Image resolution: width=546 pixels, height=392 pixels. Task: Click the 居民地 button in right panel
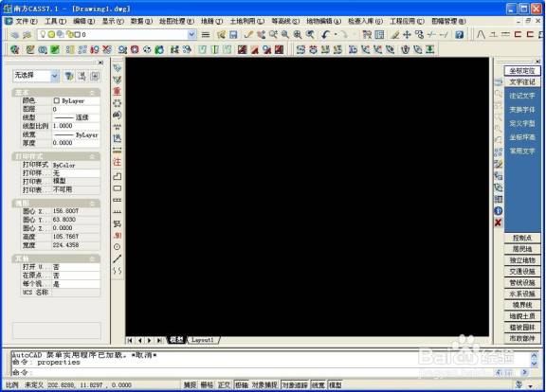[x=522, y=249]
